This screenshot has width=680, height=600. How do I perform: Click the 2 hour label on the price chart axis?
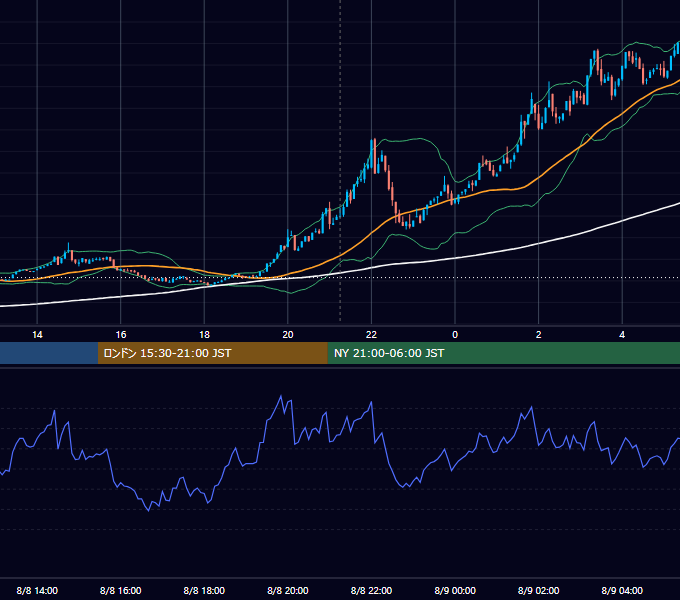pos(538,335)
